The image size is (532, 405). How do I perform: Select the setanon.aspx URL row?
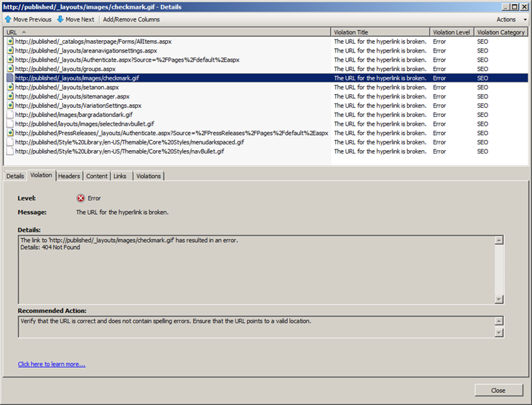click(x=67, y=88)
